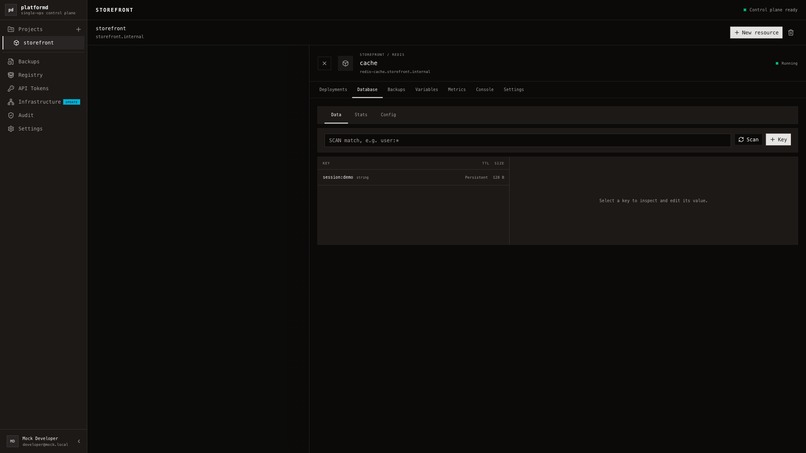Image resolution: width=806 pixels, height=453 pixels.
Task: Click the storefront.internal domain text
Action: tap(120, 37)
